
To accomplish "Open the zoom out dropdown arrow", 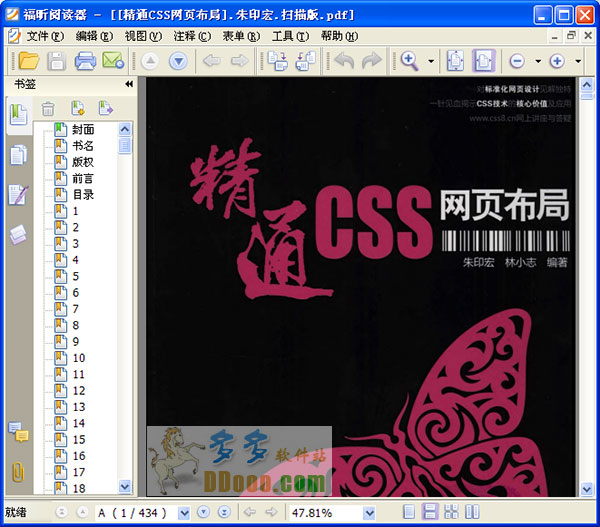I will [x=538, y=61].
